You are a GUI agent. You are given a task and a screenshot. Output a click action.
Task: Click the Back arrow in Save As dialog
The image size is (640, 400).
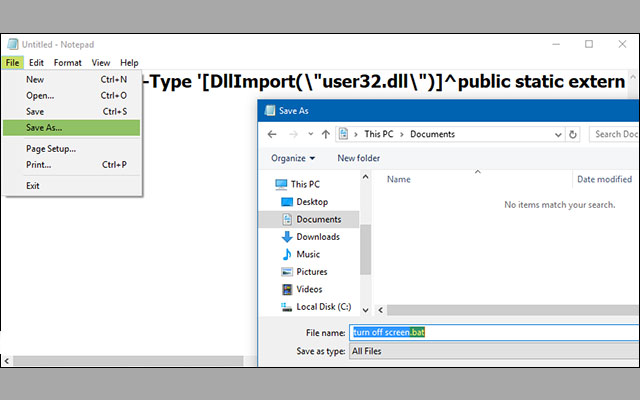click(271, 133)
